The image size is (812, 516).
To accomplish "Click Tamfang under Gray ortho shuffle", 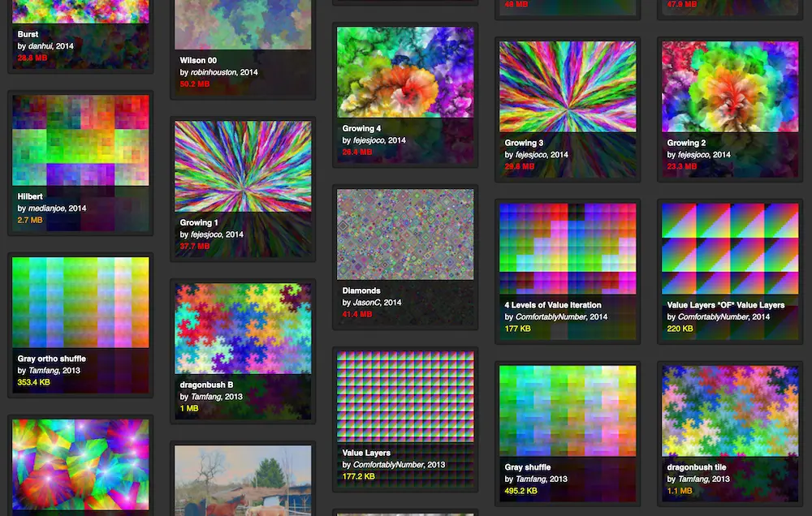I will point(44,371).
